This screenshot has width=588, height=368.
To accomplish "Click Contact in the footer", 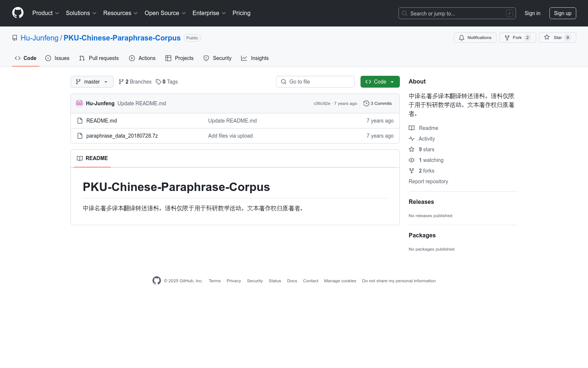I will pos(311,281).
